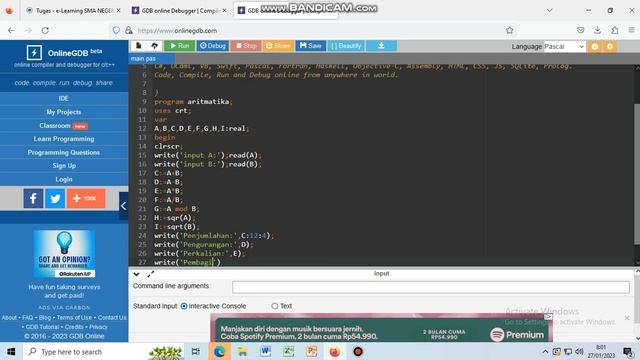This screenshot has height=360, width=640.
Task: Click the Bandicam record icon in taskbar
Action: [358, 351]
